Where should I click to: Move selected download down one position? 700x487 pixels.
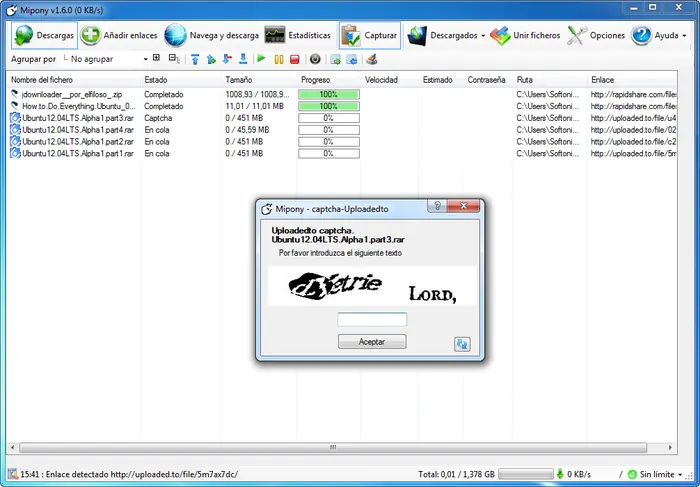coord(227,59)
